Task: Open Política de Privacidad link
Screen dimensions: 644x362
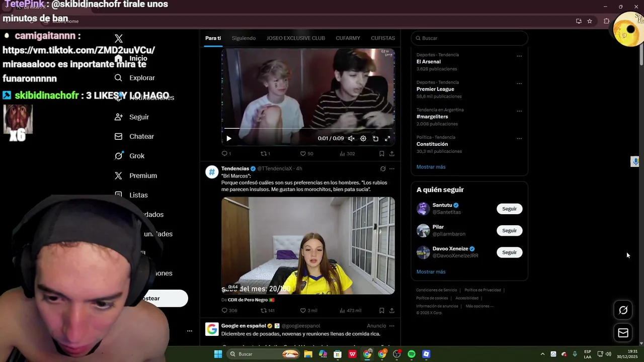Action: (482, 290)
